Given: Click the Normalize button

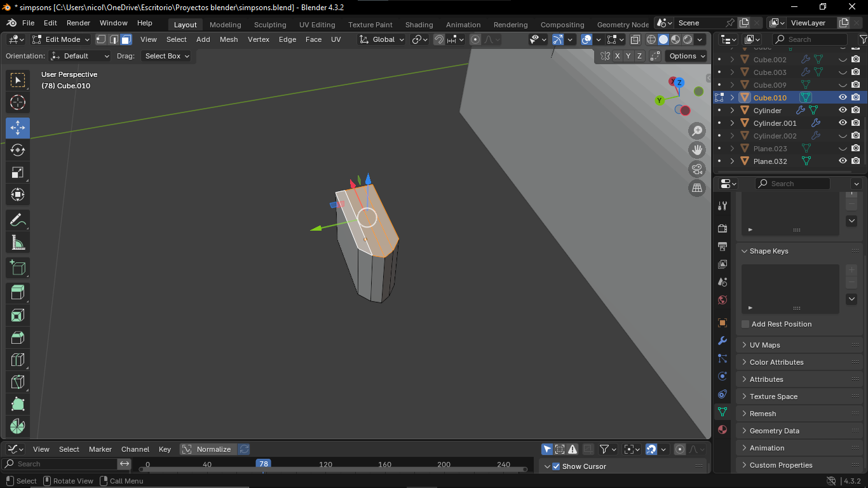Looking at the screenshot, I should [208, 449].
